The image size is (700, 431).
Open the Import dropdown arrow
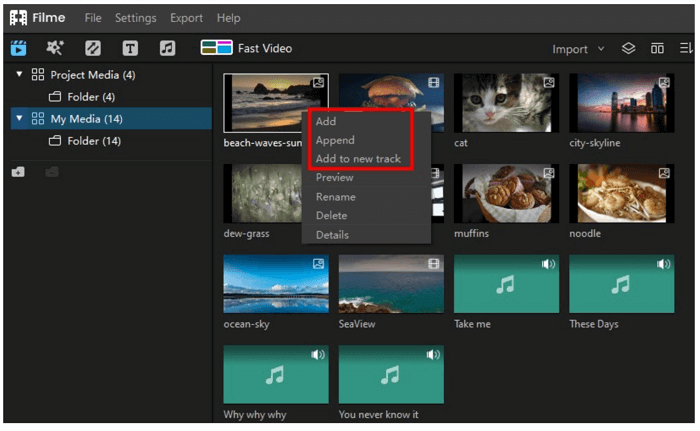click(x=601, y=48)
